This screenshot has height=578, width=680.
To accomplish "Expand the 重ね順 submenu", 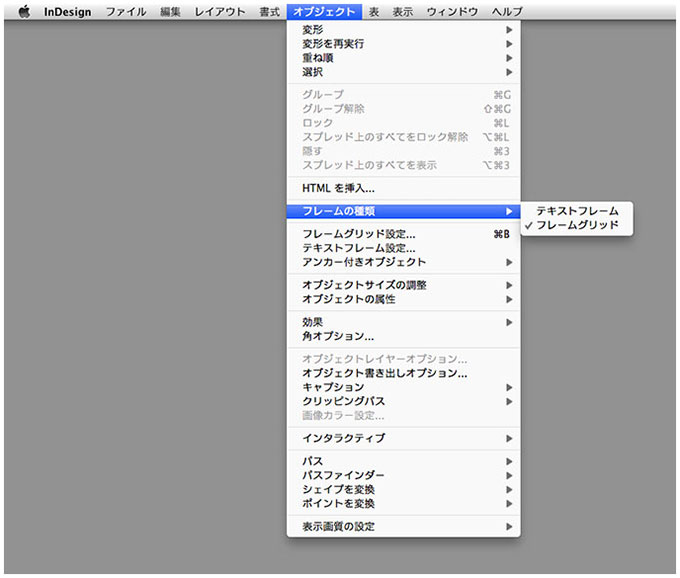I will coord(403,58).
